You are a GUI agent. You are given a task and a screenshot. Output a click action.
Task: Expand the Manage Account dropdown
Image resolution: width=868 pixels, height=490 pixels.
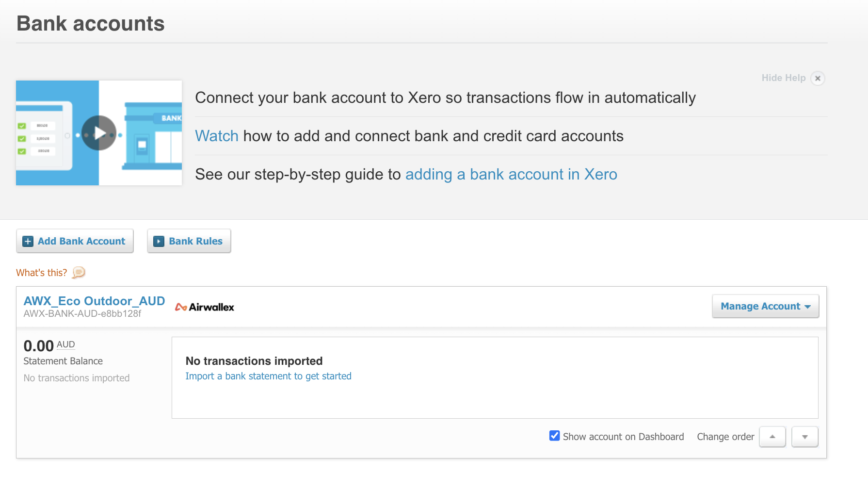point(765,306)
